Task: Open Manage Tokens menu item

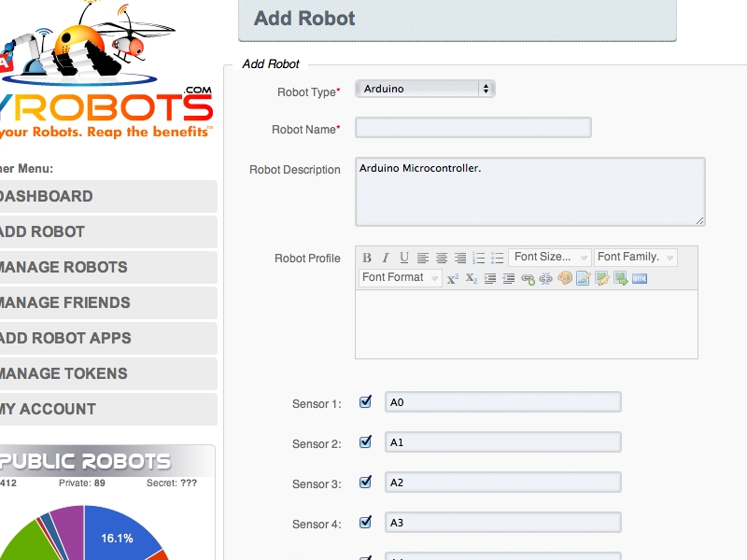Action: tap(108, 374)
